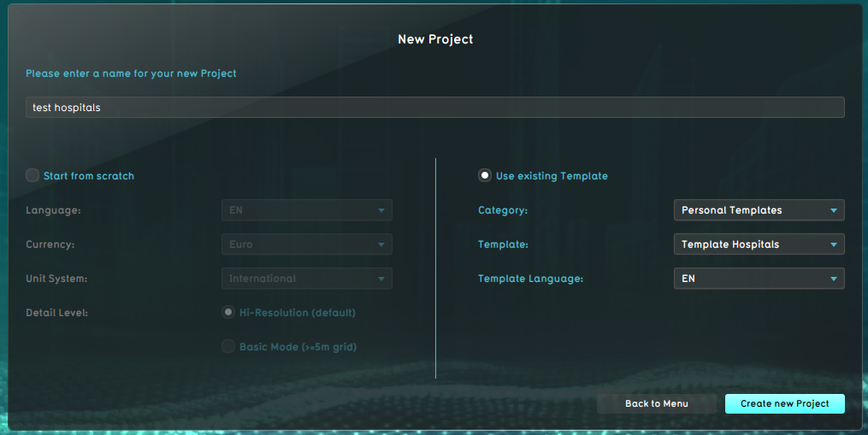Click the 'Unit System:' label

56,279
